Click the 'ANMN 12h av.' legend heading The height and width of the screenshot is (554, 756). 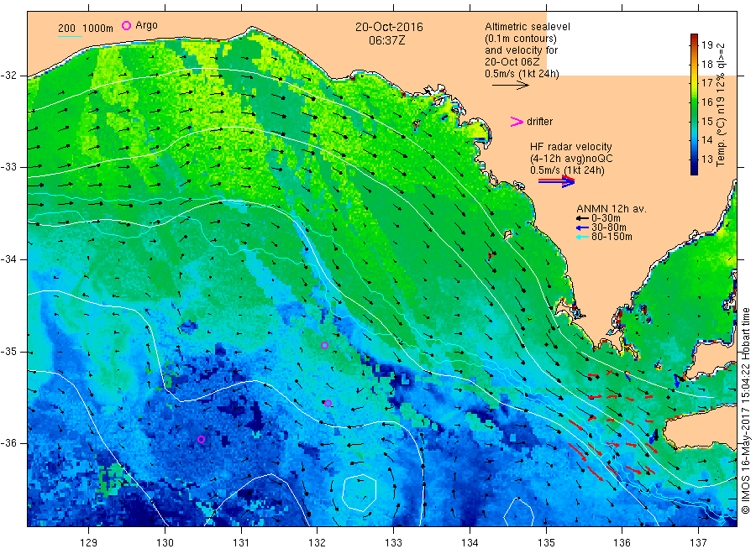pyautogui.click(x=612, y=209)
